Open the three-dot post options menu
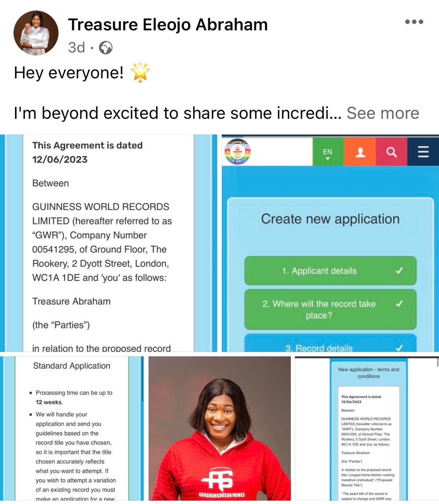This screenshot has height=504, width=439. (414, 22)
